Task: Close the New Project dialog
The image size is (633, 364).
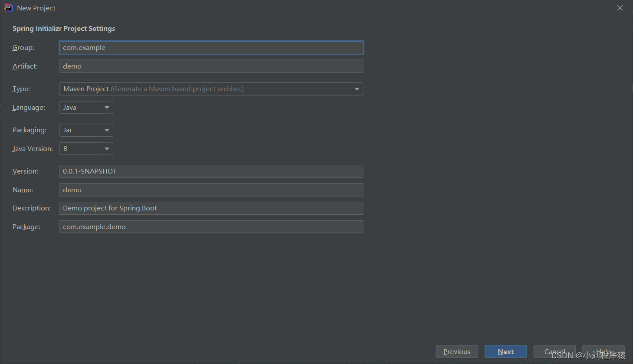Action: tap(620, 8)
